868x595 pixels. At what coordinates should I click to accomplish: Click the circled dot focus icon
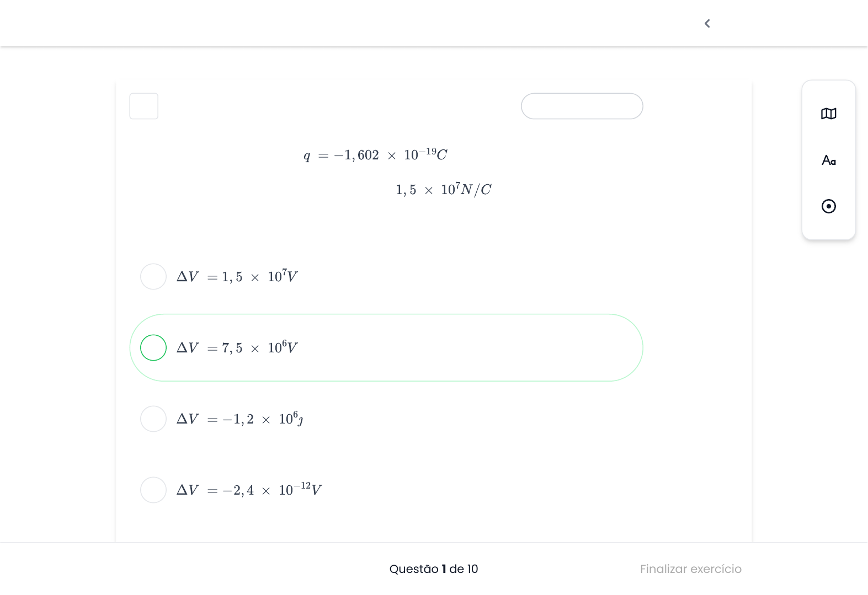pos(828,206)
